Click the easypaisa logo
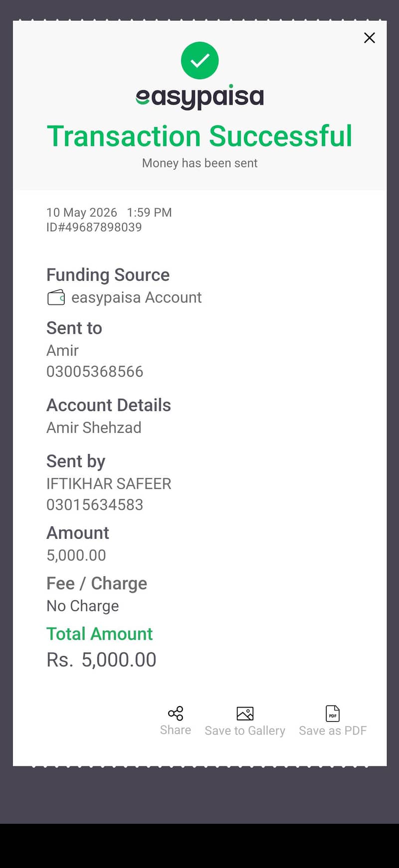 199,97
